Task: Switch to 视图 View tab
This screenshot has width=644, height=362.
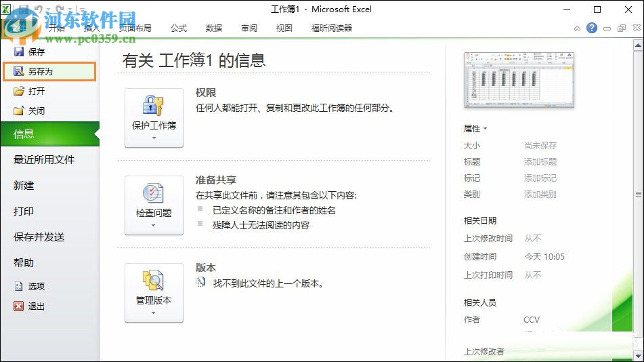Action: 284,28
